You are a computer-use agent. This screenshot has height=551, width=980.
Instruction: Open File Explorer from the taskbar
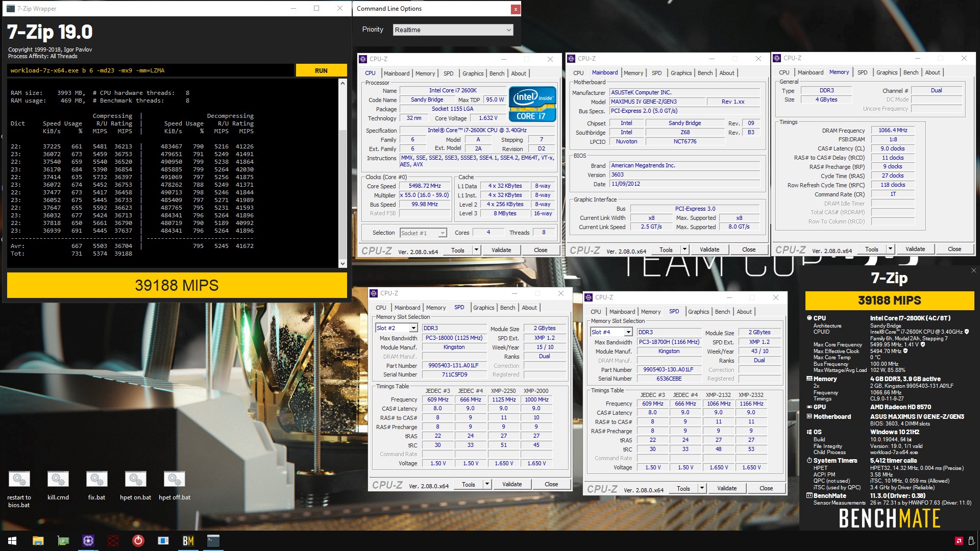[x=38, y=541]
